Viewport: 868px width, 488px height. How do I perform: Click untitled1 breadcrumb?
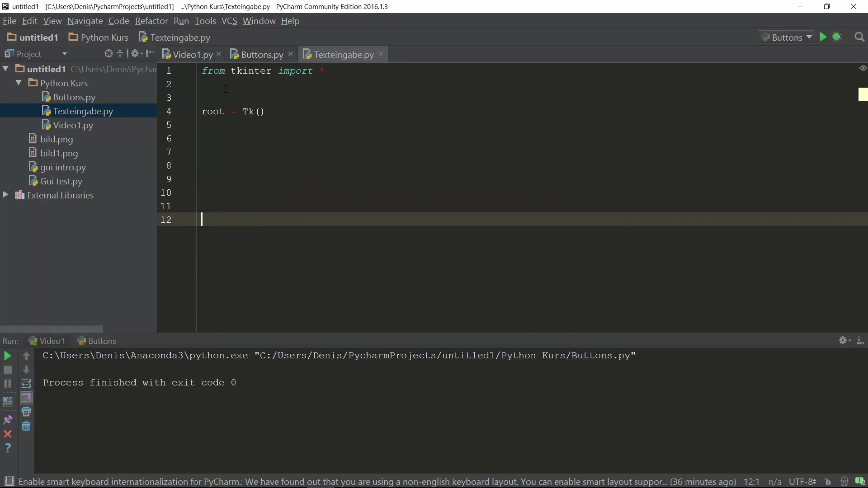[x=33, y=38]
